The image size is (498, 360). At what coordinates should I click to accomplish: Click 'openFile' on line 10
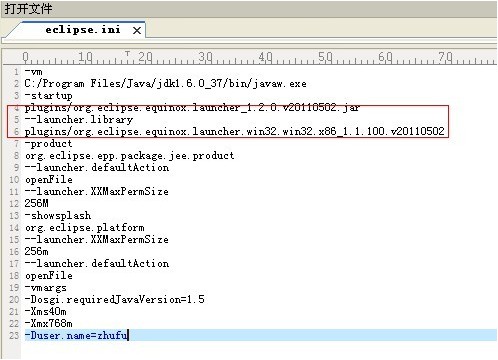[49, 180]
